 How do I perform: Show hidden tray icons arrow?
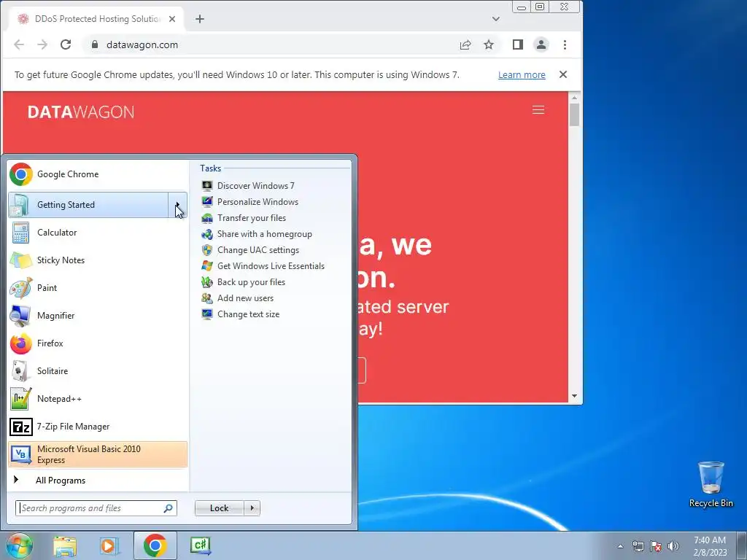[620, 546]
